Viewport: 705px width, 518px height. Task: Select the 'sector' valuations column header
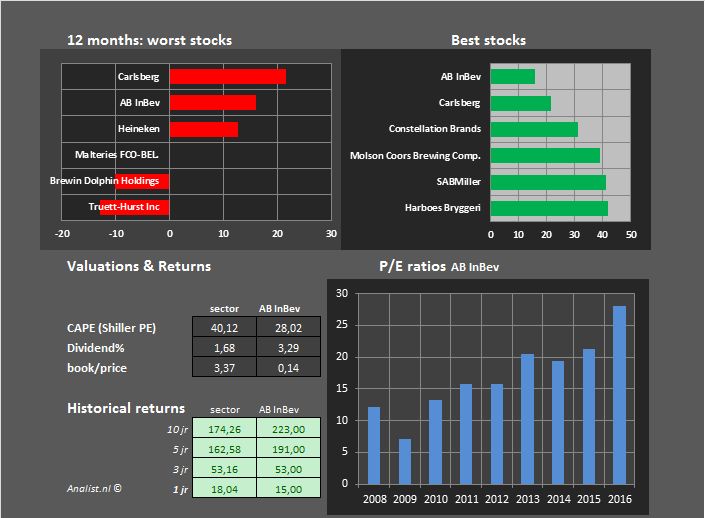(224, 309)
